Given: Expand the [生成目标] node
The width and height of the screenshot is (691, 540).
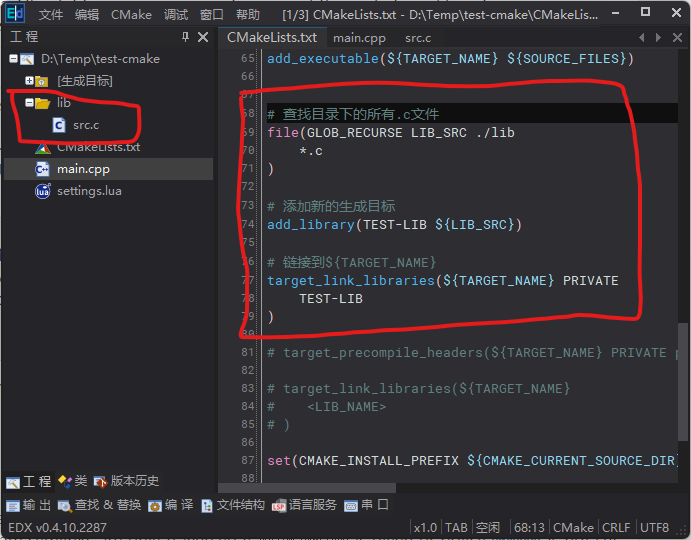Looking at the screenshot, I should point(29,81).
